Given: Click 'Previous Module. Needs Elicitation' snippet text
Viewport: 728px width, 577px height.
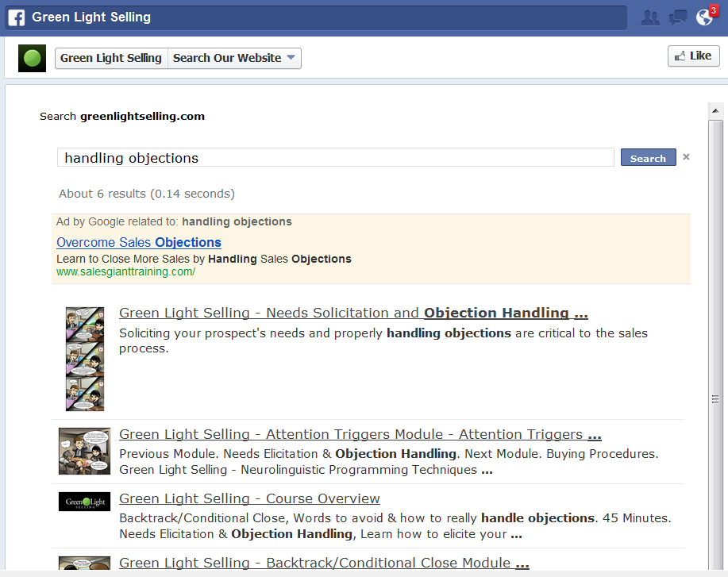Looking at the screenshot, I should pos(388,461).
